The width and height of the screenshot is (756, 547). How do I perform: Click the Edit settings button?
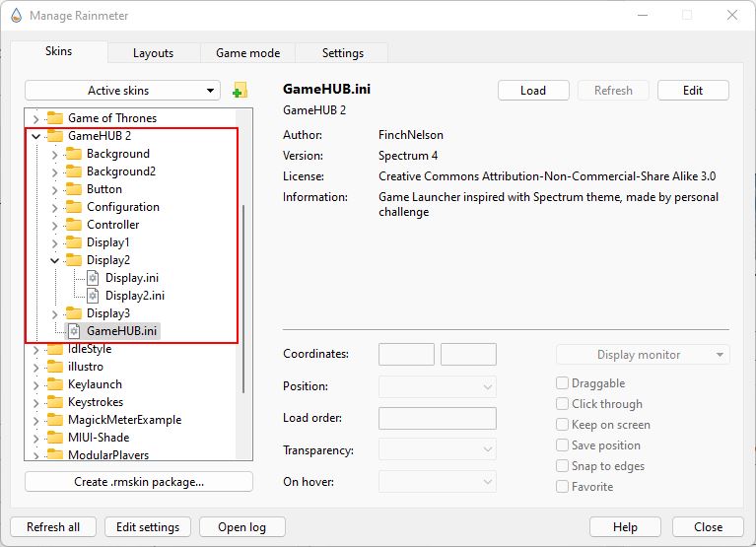[148, 527]
